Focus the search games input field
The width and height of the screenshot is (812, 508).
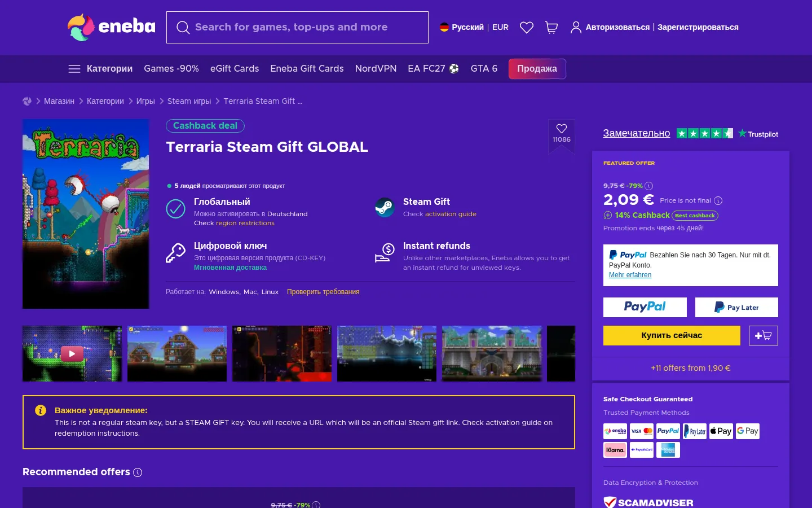(x=297, y=27)
